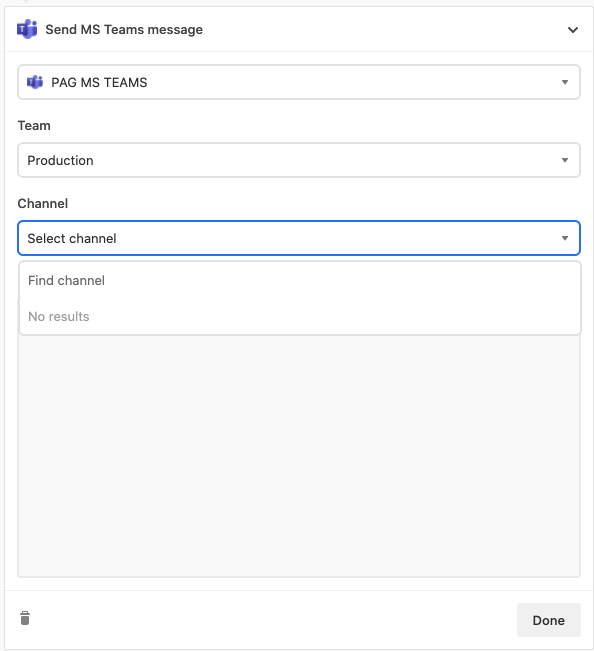Click the Team field label
Viewport: 594px width, 651px height.
(x=34, y=125)
